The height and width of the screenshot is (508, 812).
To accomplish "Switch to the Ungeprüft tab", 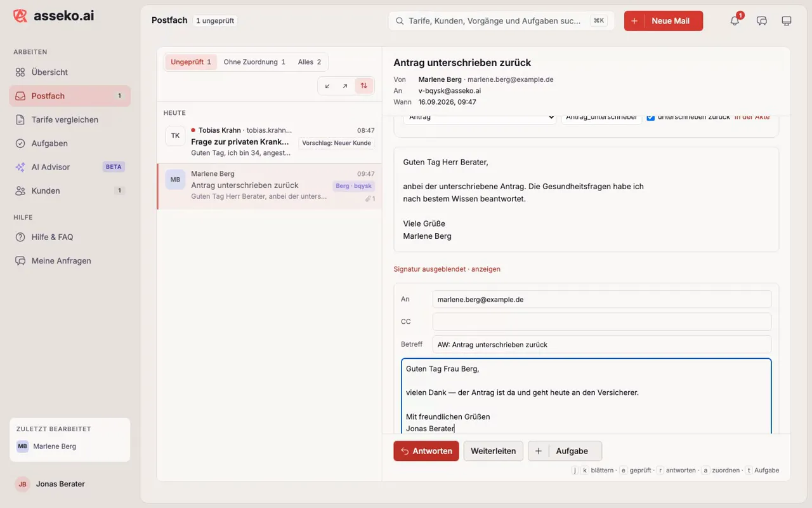I will pos(191,62).
